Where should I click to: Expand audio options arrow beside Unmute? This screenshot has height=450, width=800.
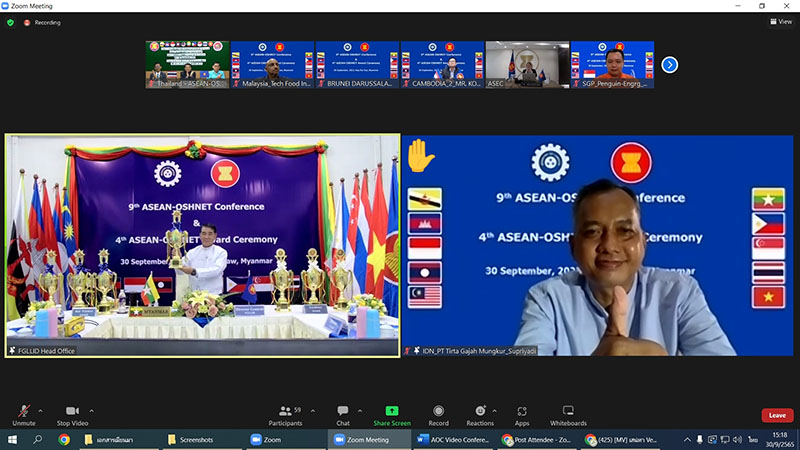click(40, 409)
